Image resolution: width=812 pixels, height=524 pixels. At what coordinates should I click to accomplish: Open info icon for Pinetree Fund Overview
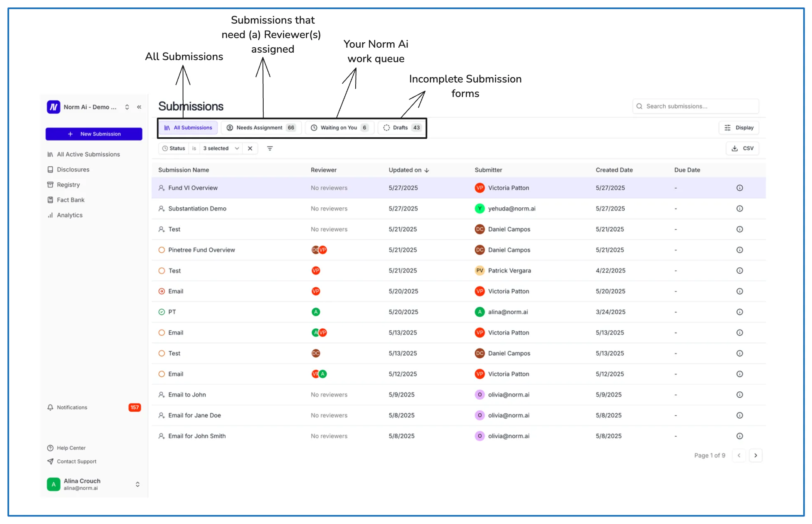click(739, 250)
